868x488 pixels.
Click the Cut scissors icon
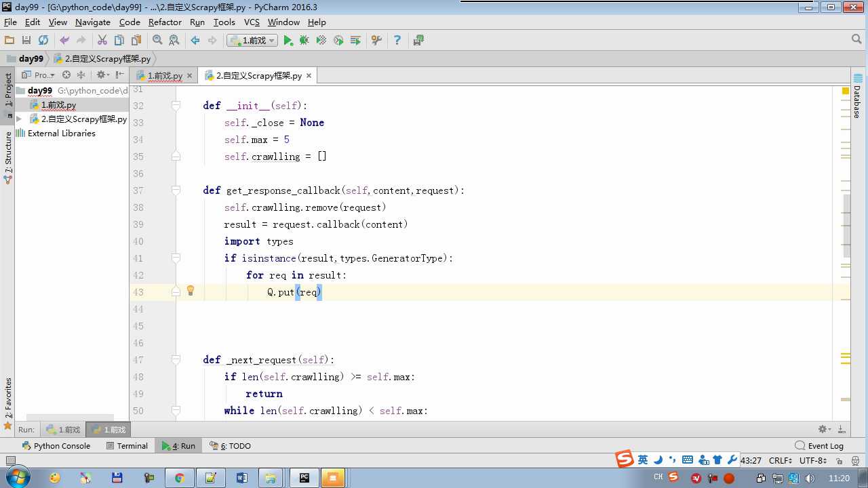pos(102,41)
